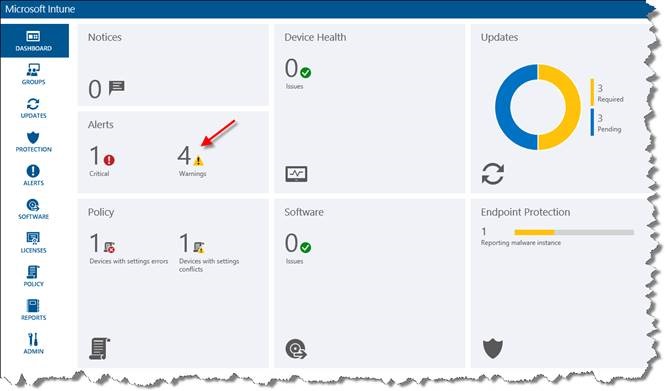Image resolution: width=665 pixels, height=391 pixels.
Task: Click the Dashboard sidebar tab
Action: click(x=34, y=41)
